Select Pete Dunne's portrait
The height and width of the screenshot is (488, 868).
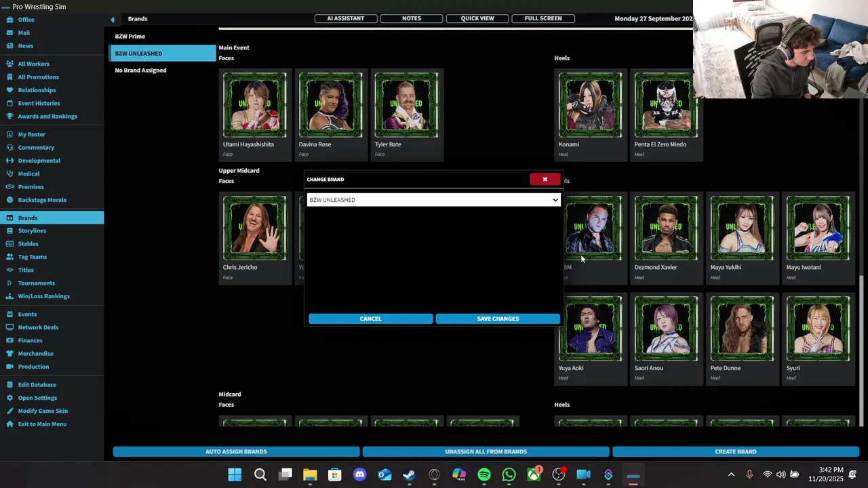(x=742, y=329)
